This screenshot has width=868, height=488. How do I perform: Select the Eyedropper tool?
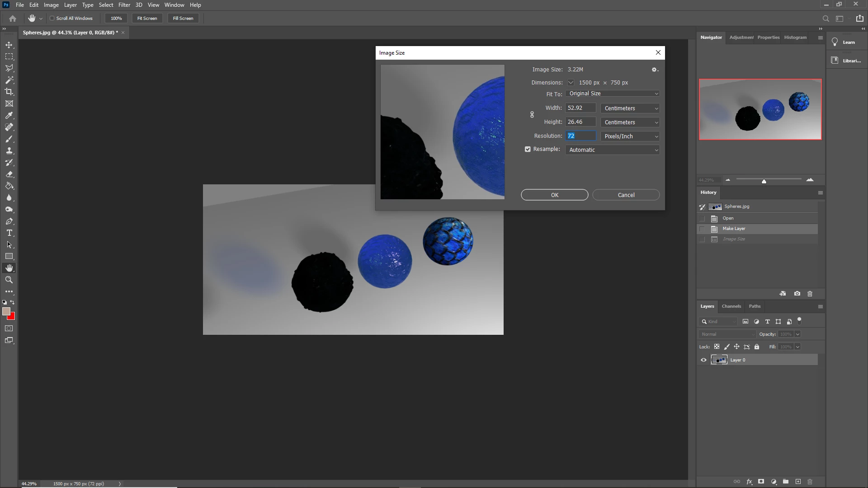[9, 115]
